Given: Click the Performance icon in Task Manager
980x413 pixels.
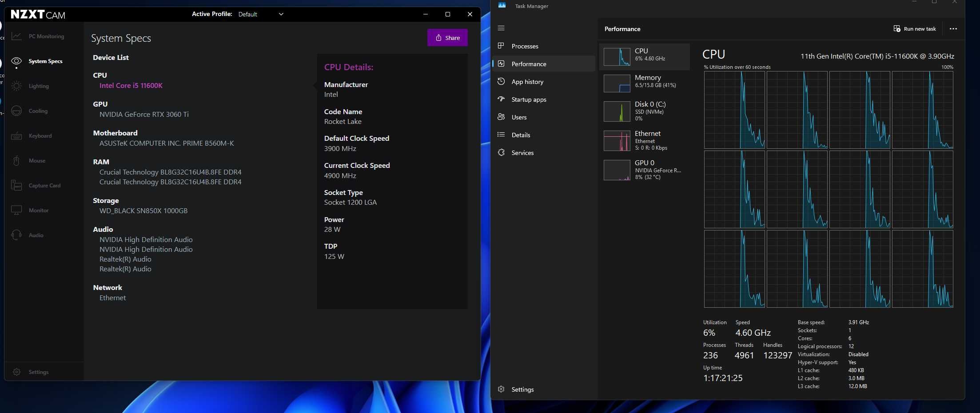Looking at the screenshot, I should click(501, 64).
